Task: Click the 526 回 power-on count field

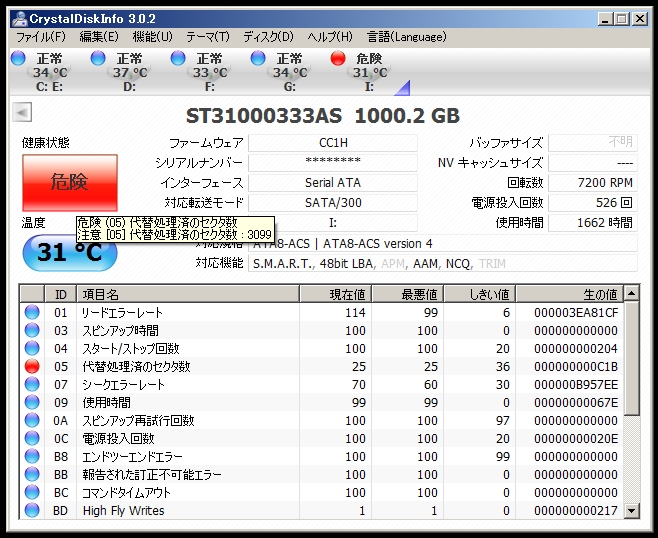Action: 593,203
